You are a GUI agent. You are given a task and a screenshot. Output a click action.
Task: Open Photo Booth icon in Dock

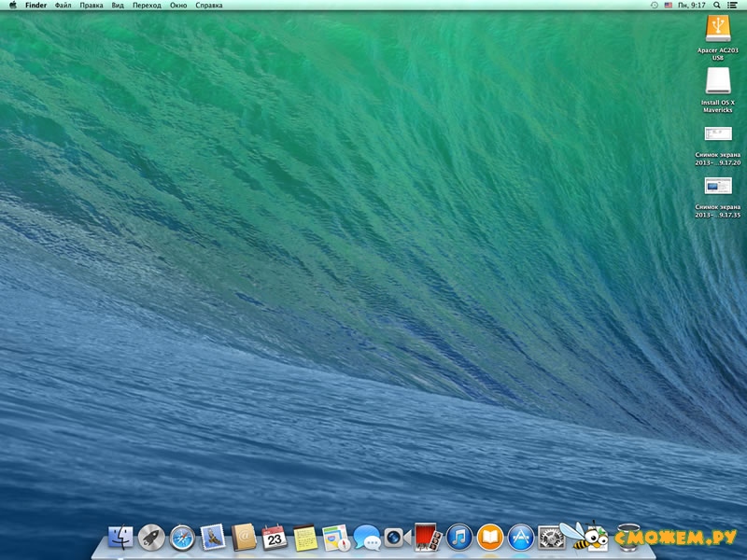(428, 538)
